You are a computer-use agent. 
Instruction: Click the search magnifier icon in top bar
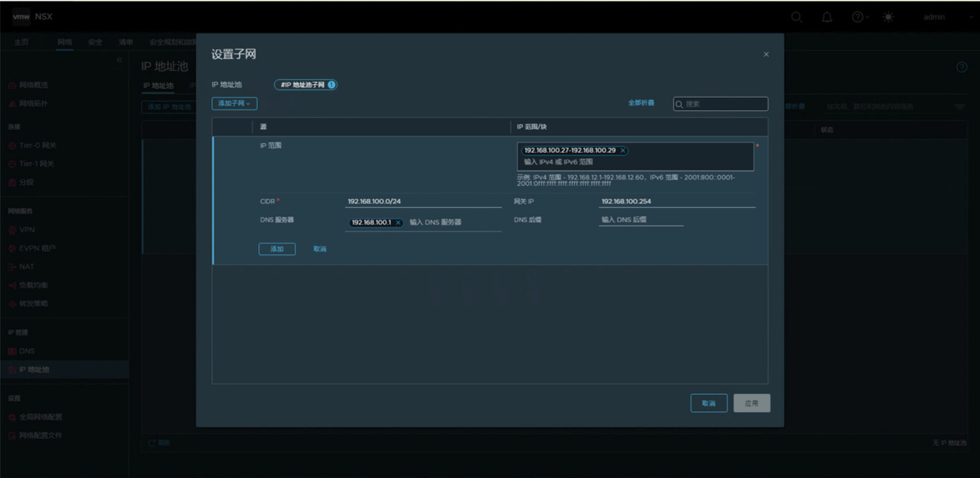click(x=796, y=17)
